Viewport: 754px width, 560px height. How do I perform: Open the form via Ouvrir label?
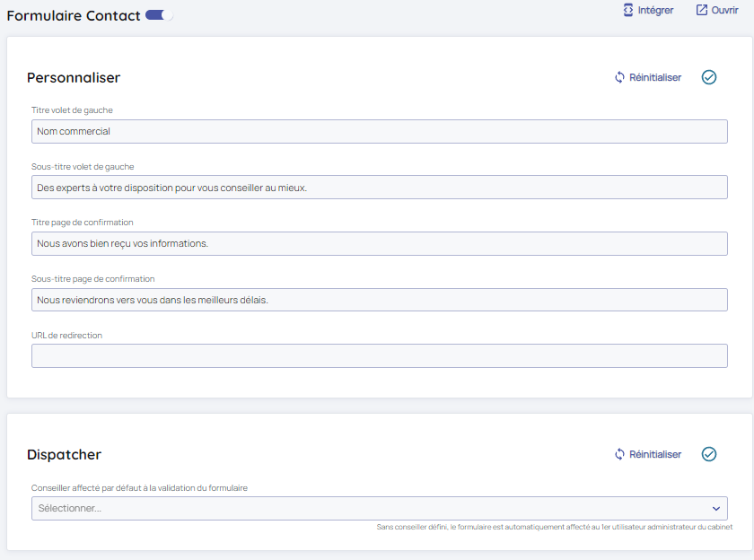tap(724, 10)
